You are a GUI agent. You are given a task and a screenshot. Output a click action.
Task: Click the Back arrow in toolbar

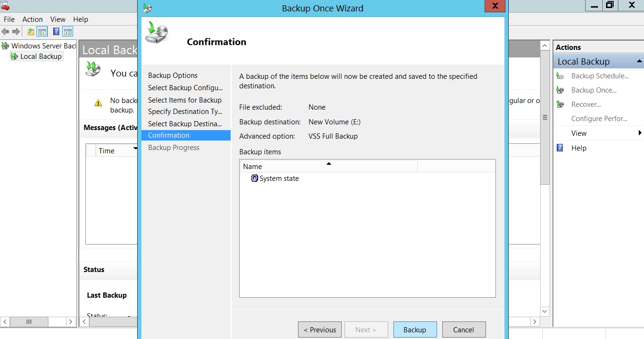(x=6, y=32)
